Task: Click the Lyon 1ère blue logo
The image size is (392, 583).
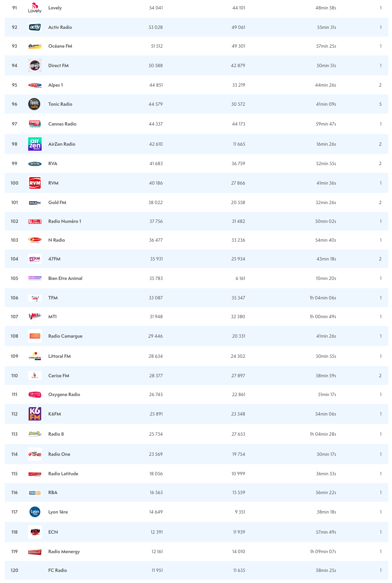Action: coord(35,512)
